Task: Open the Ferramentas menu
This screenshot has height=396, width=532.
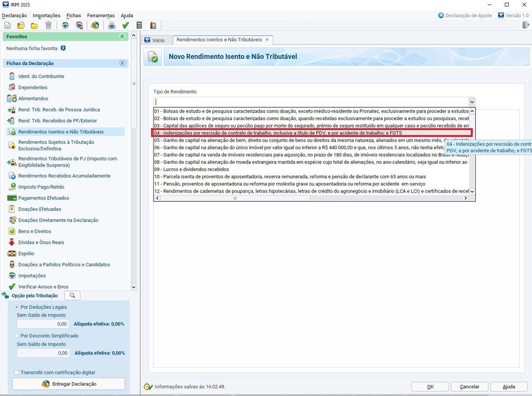Action: pos(101,16)
